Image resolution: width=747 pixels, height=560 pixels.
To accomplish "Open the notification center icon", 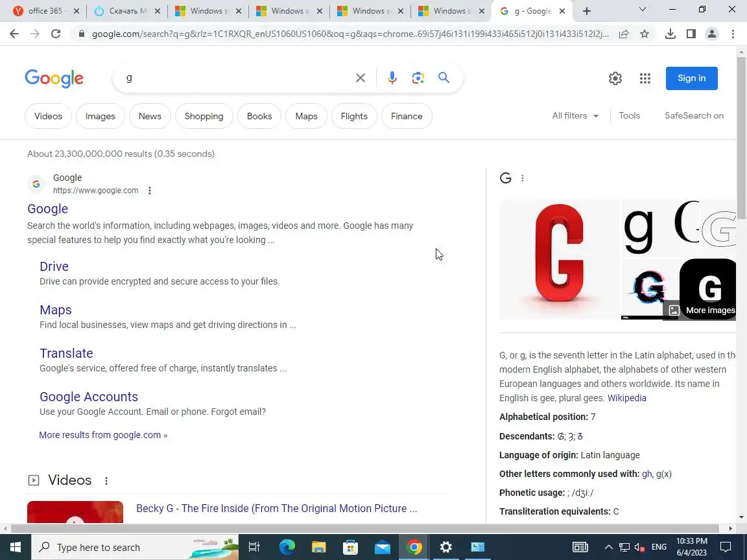I will [726, 547].
